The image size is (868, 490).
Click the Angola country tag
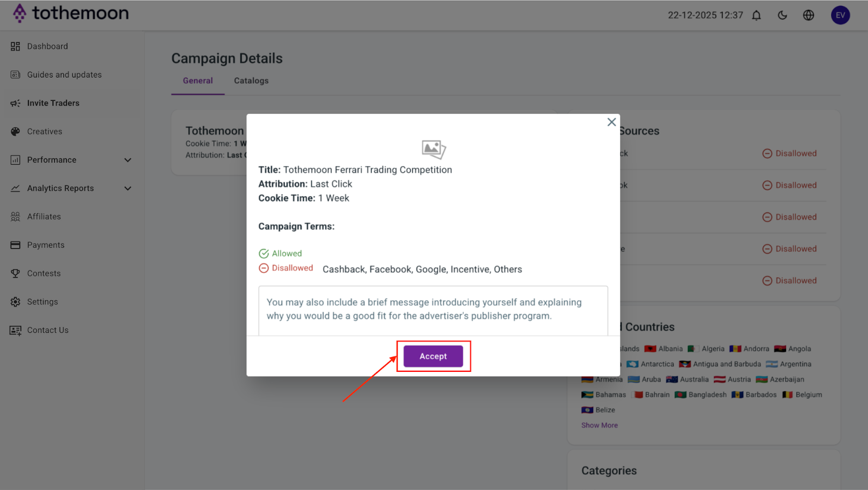(x=793, y=349)
